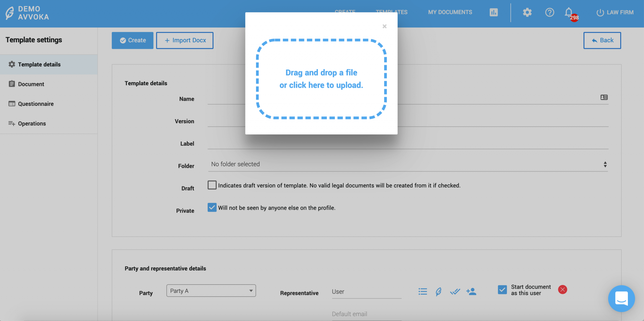The image size is (644, 321).
Task: Click the add representative person icon
Action: [471, 291]
